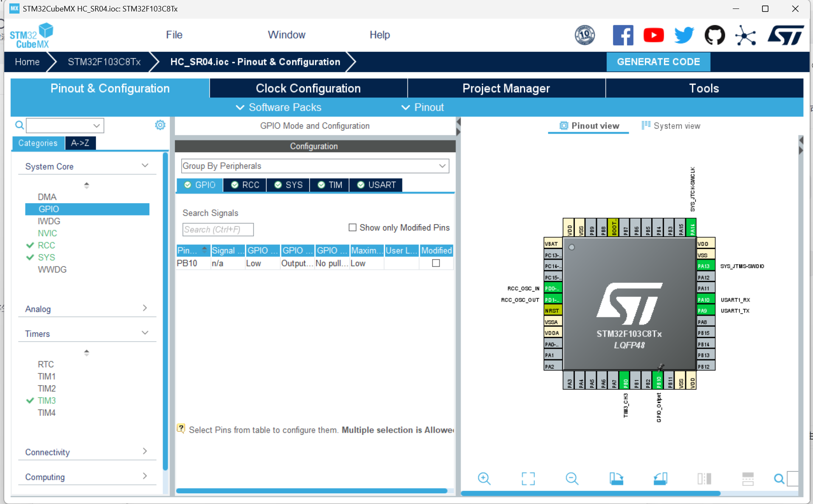Select the USART configuration tab
Viewport: 813px width, 504px height.
coord(376,185)
